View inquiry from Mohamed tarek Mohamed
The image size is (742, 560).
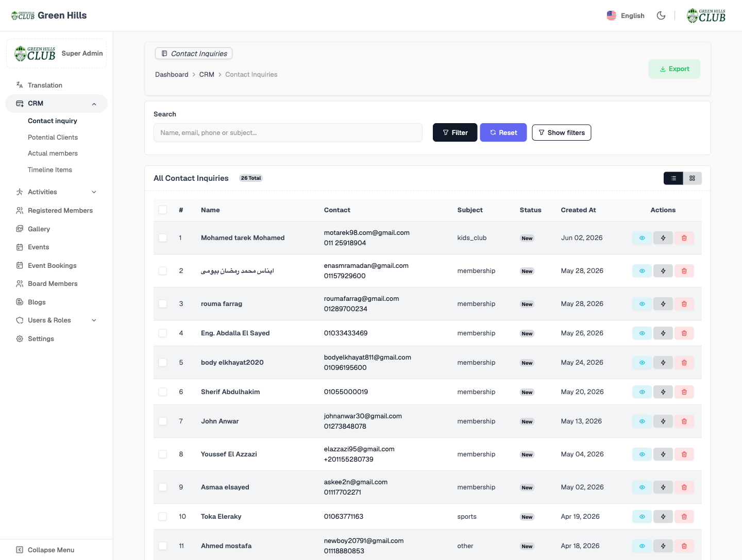point(642,238)
